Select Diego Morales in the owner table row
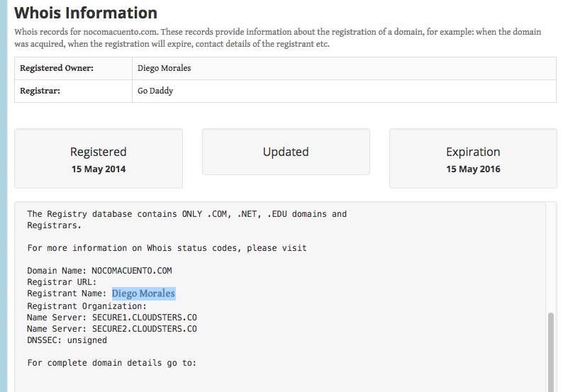The image size is (563, 392). [164, 69]
